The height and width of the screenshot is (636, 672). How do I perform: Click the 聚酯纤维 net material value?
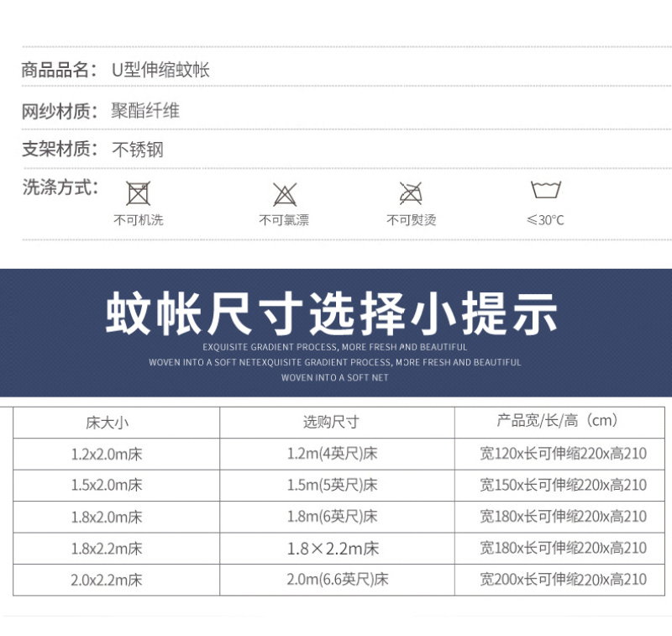coord(145,111)
